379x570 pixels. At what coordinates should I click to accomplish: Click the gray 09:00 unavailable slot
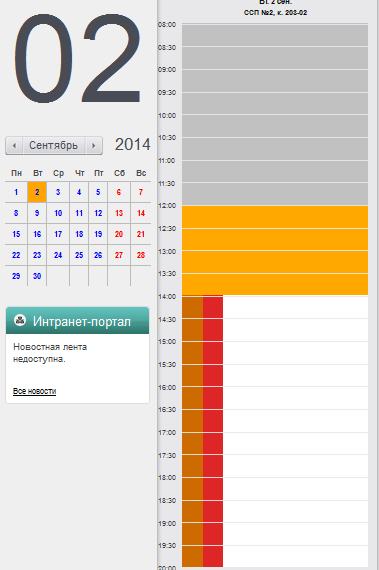275,81
